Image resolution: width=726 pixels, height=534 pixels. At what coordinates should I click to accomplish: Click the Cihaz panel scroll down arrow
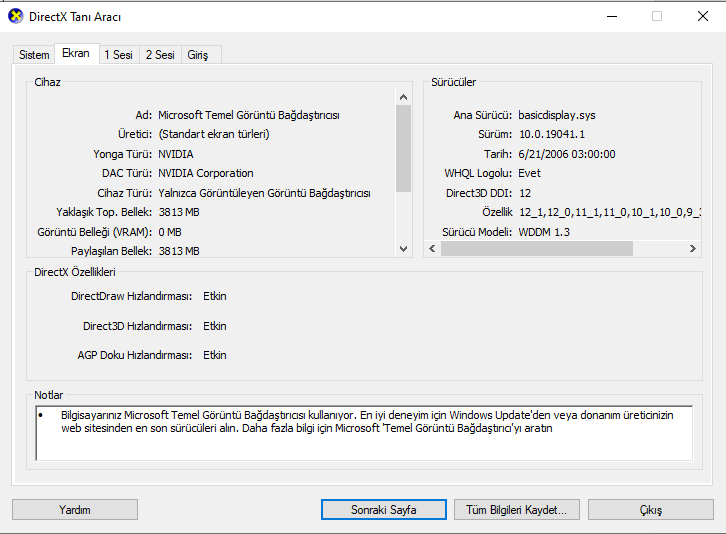tap(403, 249)
